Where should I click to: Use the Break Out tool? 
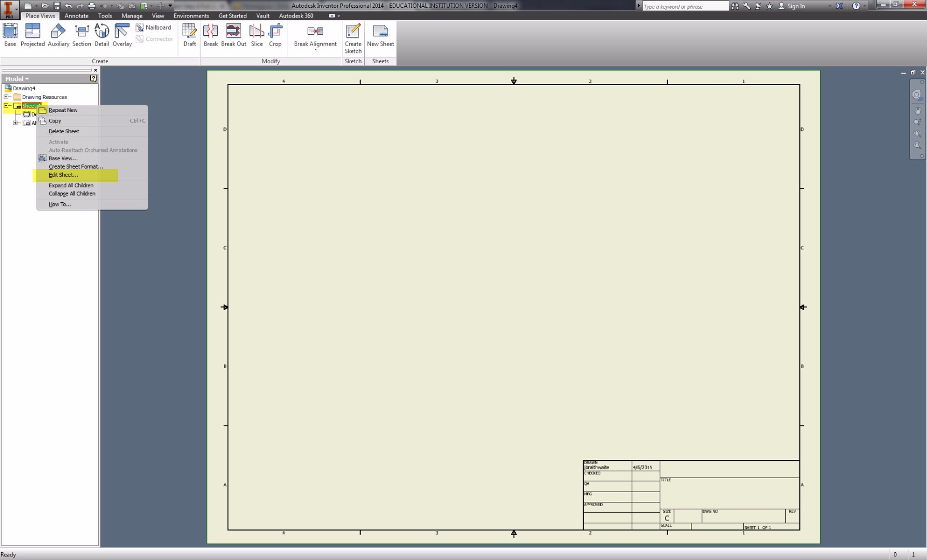coord(233,35)
